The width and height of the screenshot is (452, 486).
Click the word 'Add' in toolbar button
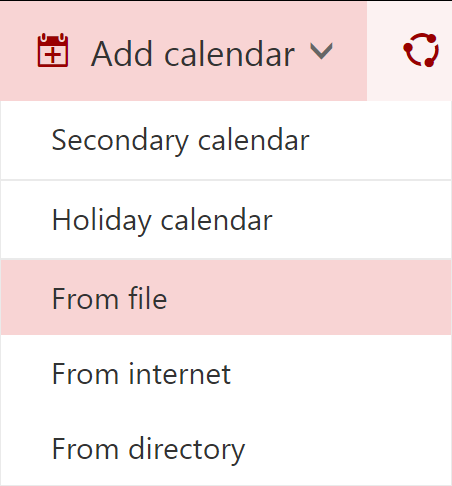click(122, 54)
